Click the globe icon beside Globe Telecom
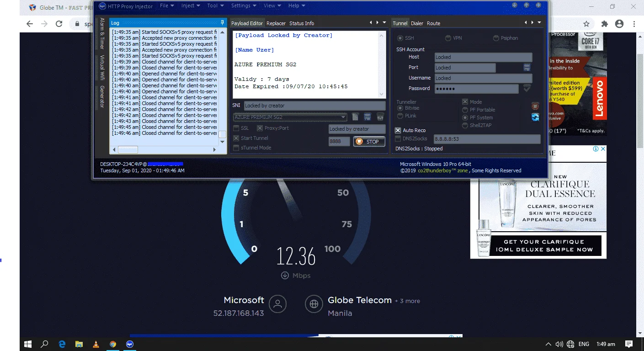This screenshot has height=351, width=644. point(314,304)
